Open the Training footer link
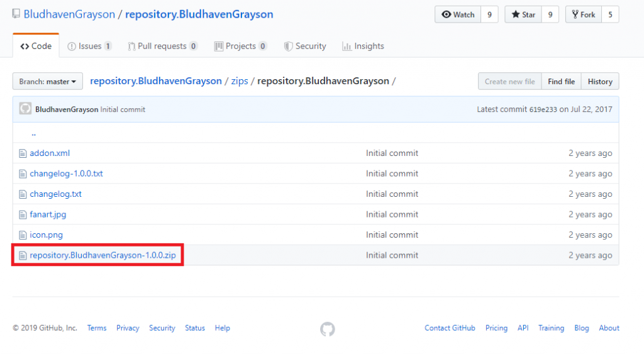Image resolution: width=644 pixels, height=354 pixels. click(551, 328)
